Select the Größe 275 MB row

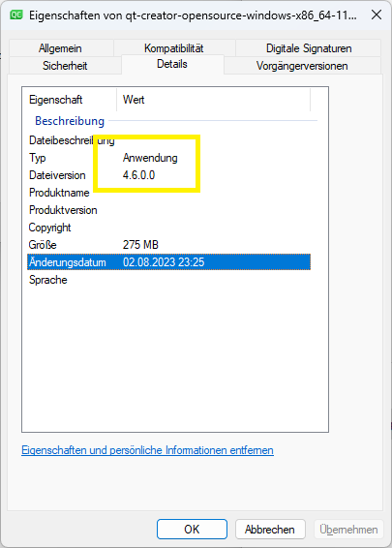[x=168, y=245]
